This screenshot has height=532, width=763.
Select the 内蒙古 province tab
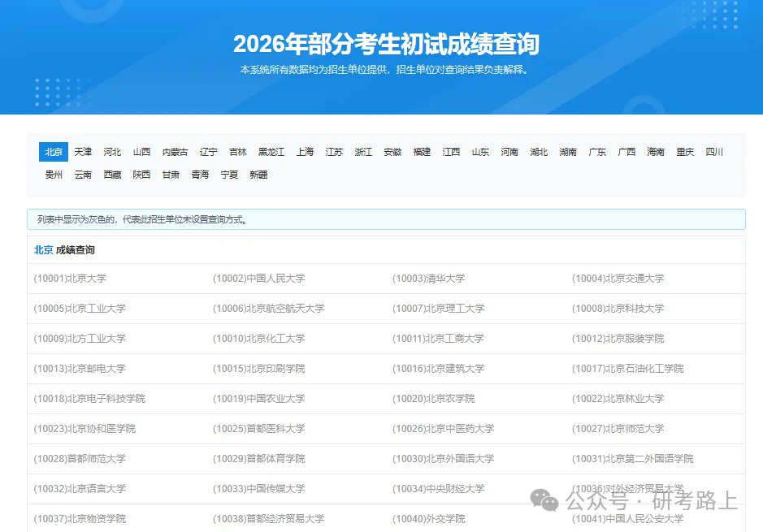(175, 152)
